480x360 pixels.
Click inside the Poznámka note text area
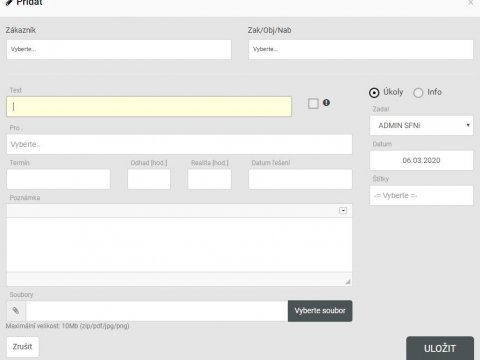point(179,245)
